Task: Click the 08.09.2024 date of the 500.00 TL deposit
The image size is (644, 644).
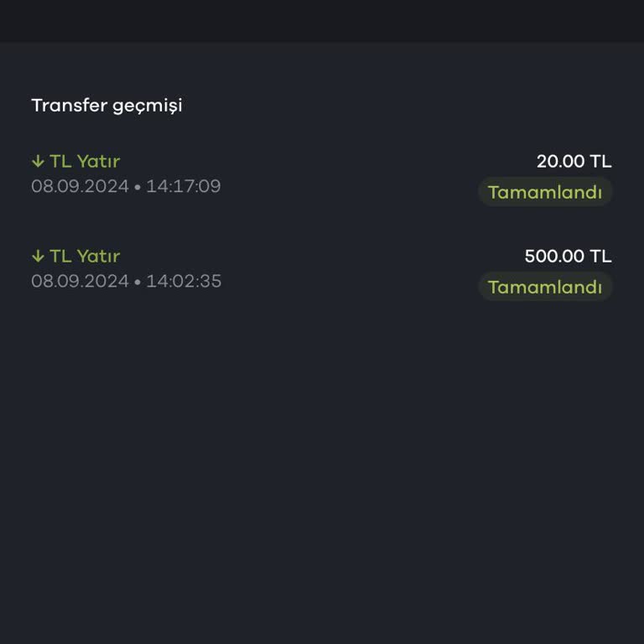Action: [x=80, y=281]
